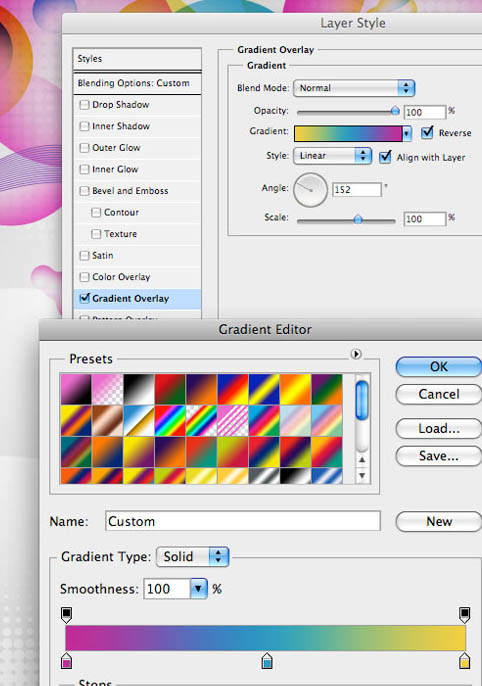
Task: Select the rainbow spectrum gradient preset
Action: tap(170, 420)
